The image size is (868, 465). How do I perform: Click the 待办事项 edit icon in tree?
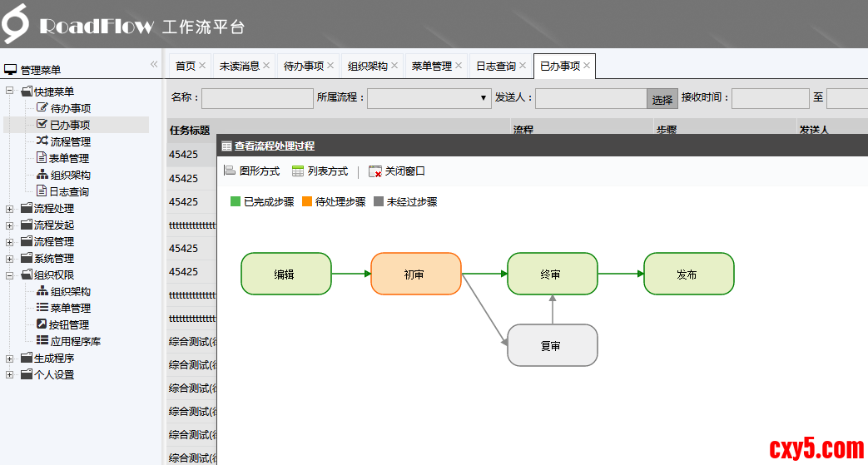[x=42, y=108]
